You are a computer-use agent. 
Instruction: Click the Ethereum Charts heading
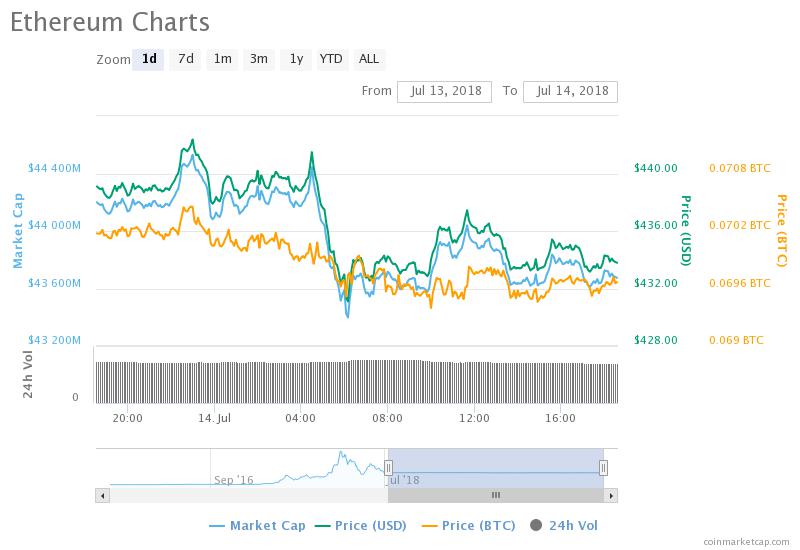coord(110,22)
